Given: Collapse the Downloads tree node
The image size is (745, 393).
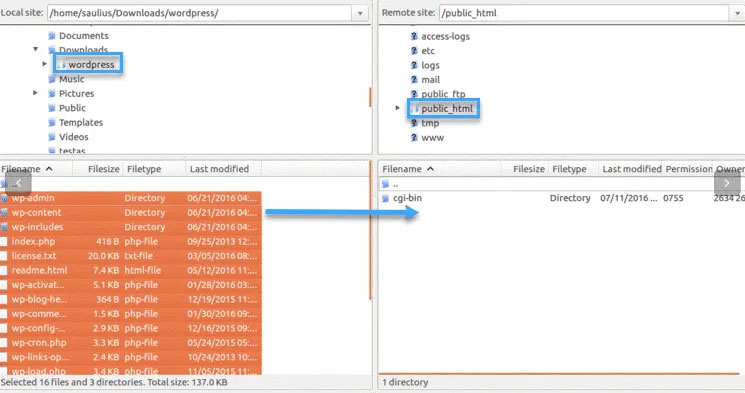Looking at the screenshot, I should tap(36, 49).
